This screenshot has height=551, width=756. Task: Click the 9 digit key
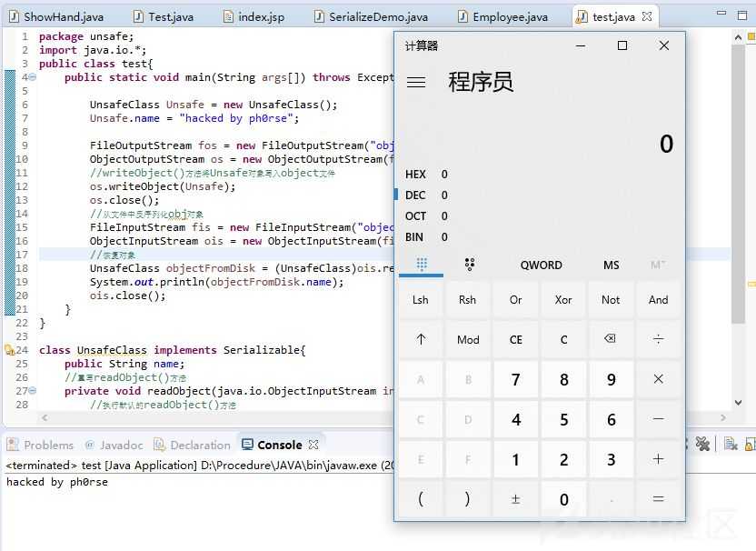[x=611, y=379]
